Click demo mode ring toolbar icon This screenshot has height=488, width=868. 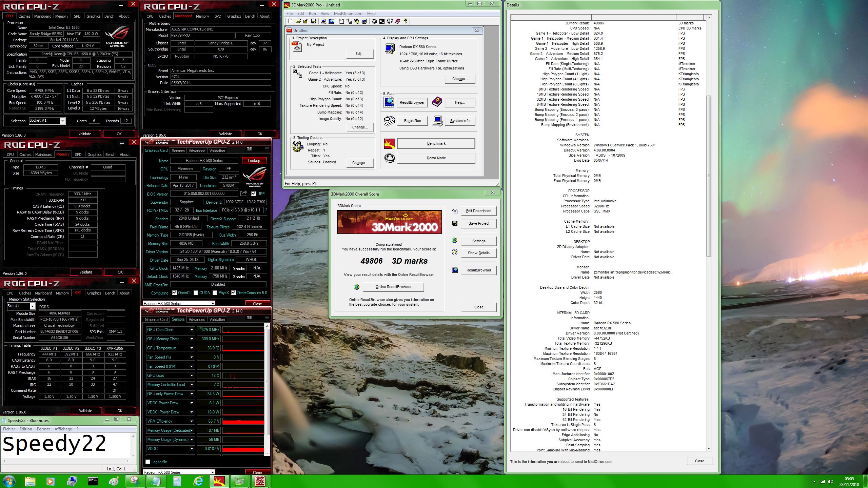click(x=374, y=21)
